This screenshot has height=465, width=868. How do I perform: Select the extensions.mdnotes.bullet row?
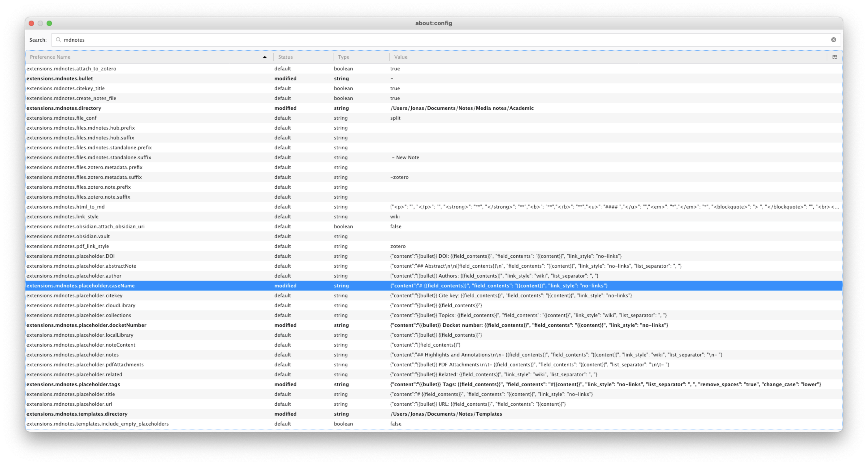point(60,78)
